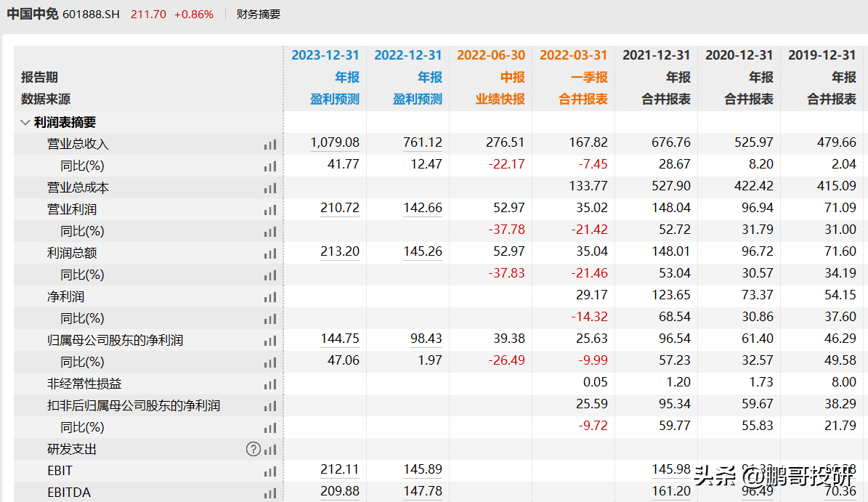Select the EBITDA row label

[x=69, y=493]
